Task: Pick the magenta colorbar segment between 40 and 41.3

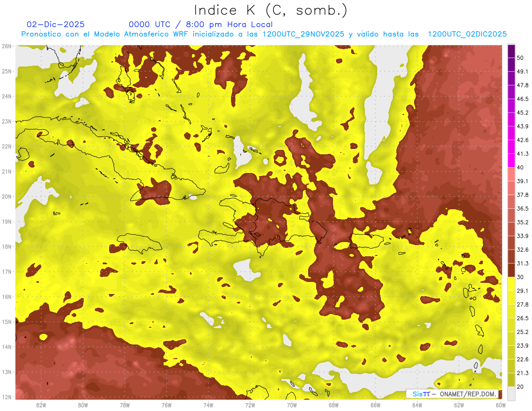Action: click(511, 160)
